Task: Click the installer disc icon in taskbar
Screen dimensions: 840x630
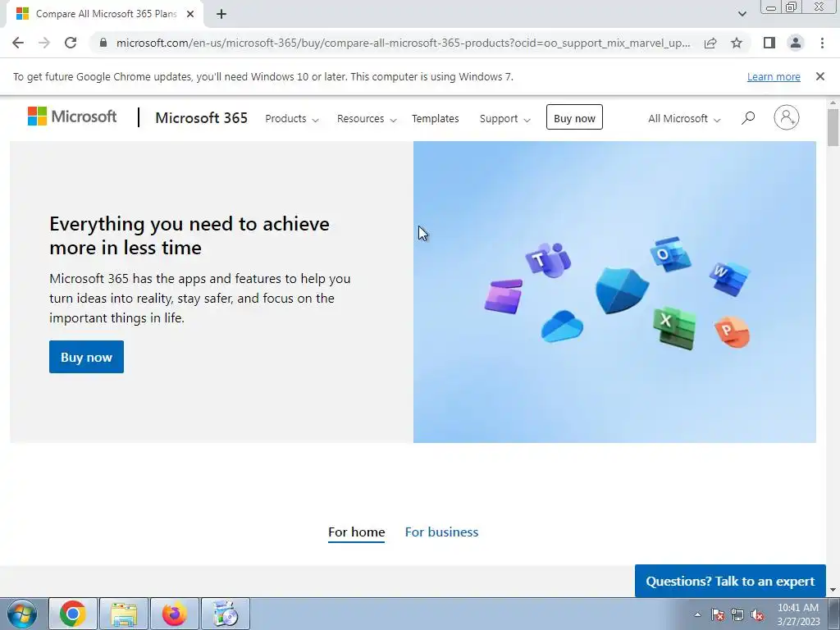Action: [x=226, y=614]
